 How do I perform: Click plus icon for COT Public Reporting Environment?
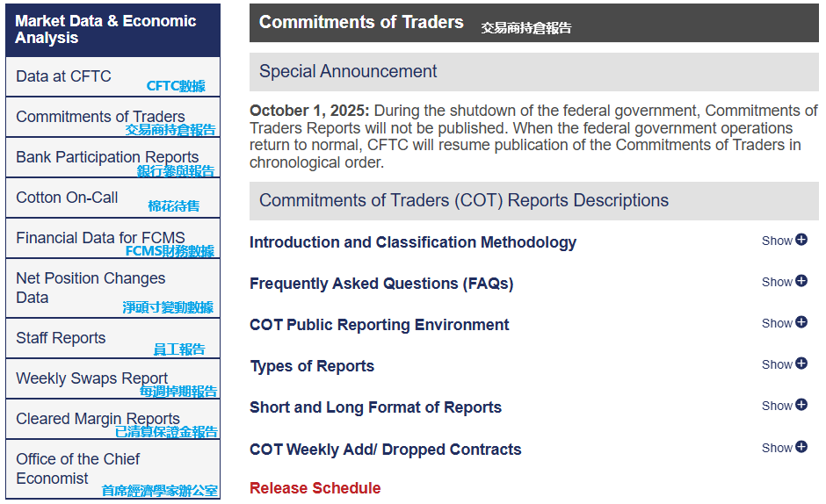coord(801,322)
